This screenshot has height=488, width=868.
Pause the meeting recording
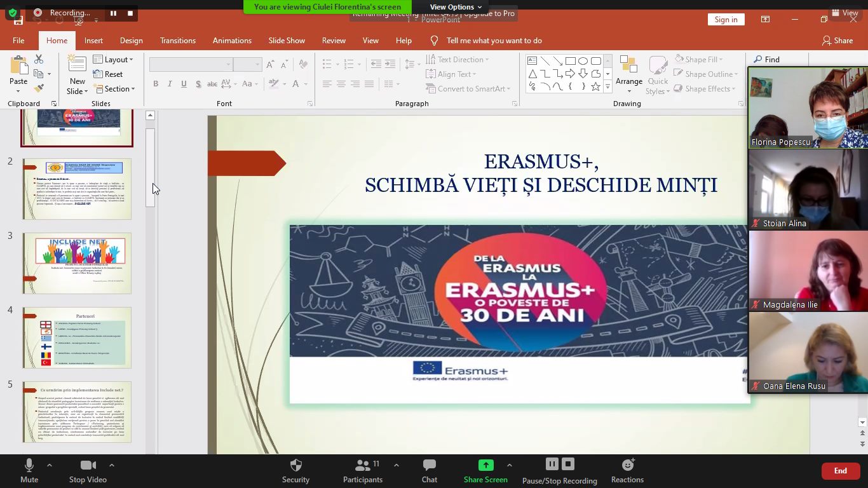click(x=552, y=464)
